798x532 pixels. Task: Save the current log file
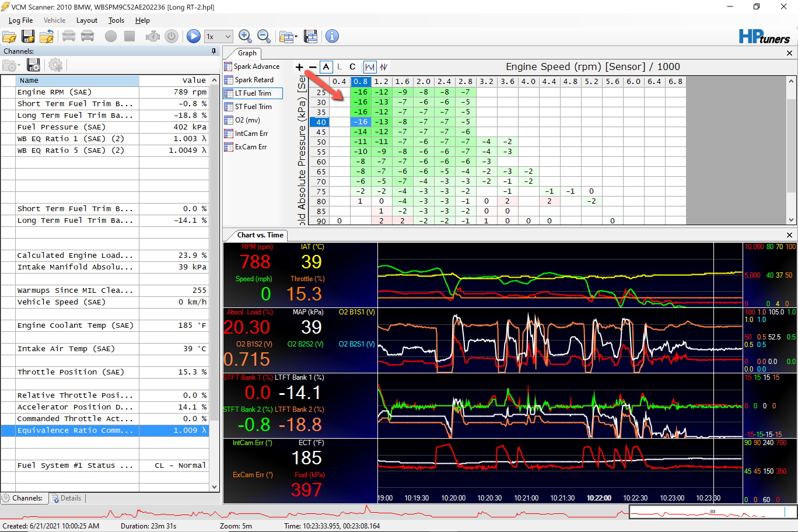click(x=28, y=36)
